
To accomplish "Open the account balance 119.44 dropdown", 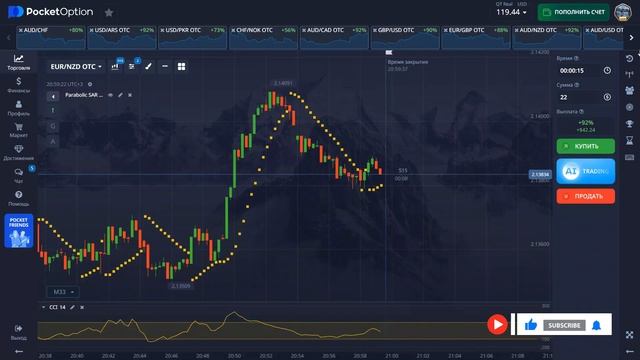I will coord(511,12).
